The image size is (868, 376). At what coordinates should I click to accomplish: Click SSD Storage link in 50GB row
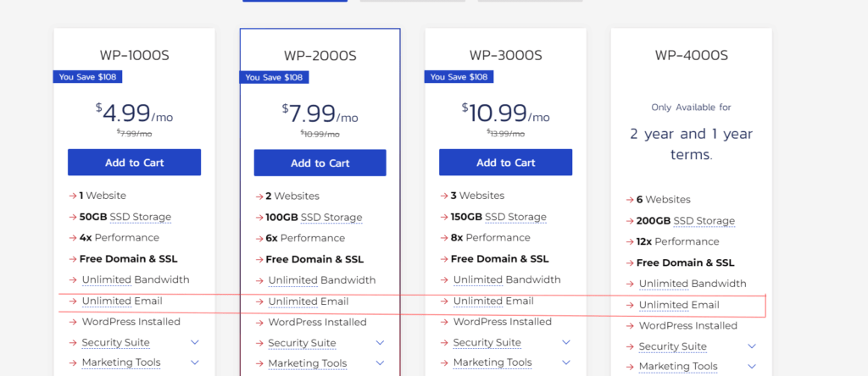click(x=141, y=217)
